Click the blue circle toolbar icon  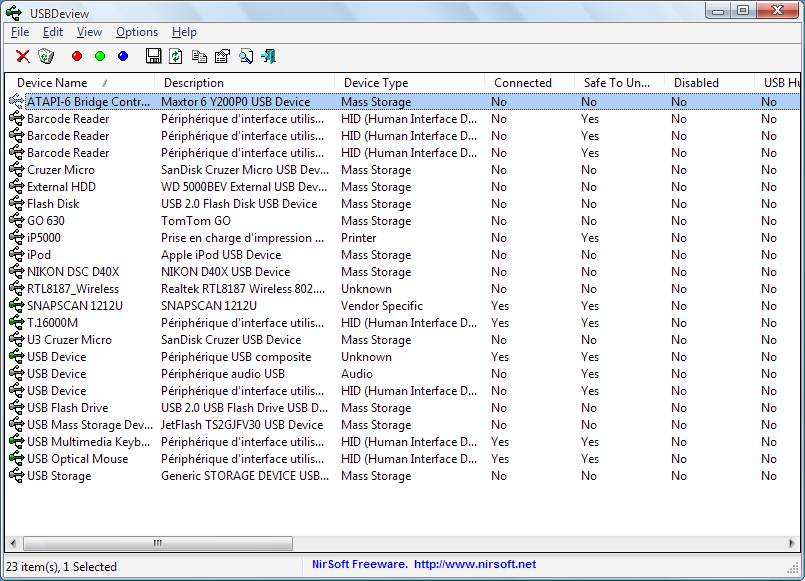(123, 57)
